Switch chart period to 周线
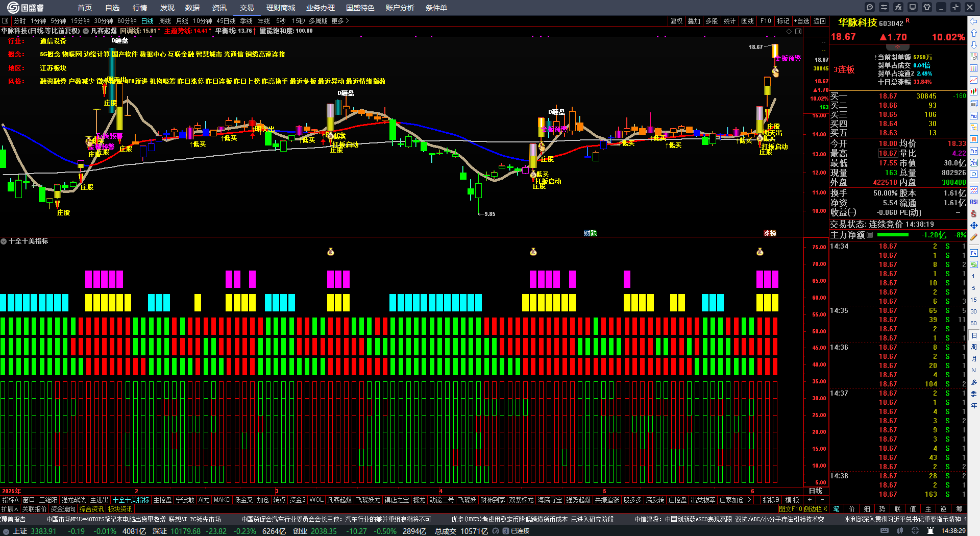The image size is (980, 536). (x=165, y=21)
